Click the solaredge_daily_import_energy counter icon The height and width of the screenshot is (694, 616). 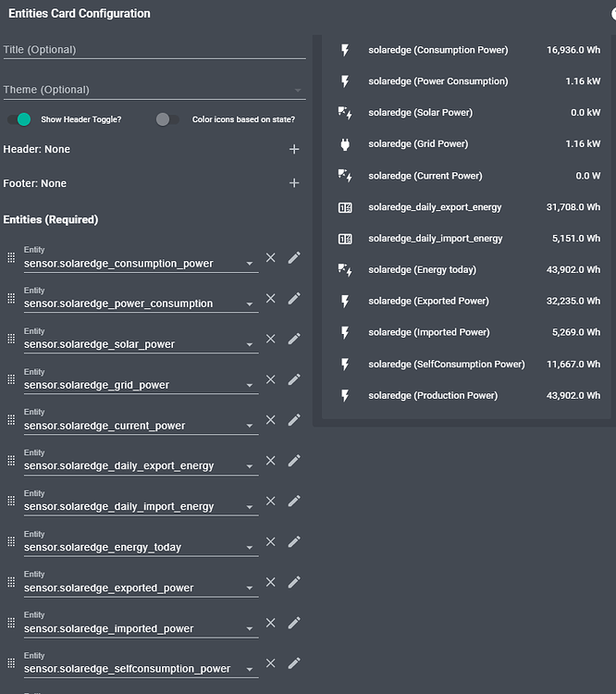click(345, 239)
